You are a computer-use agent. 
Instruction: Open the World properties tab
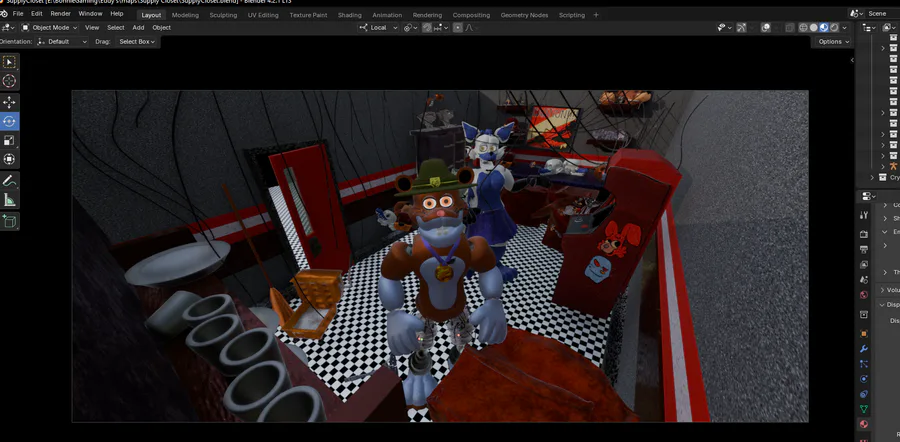click(864, 294)
